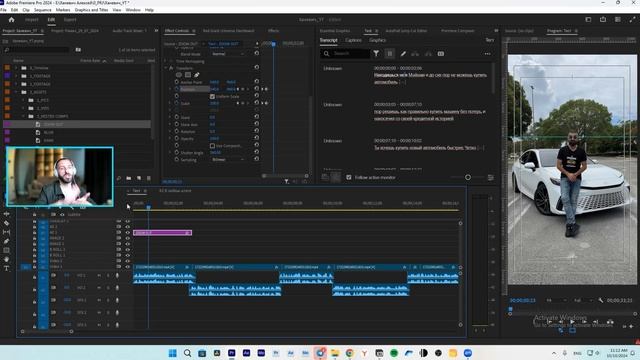This screenshot has width=640, height=360.
Task: Open the Fit zoom level dropdown
Action: (x=556, y=300)
